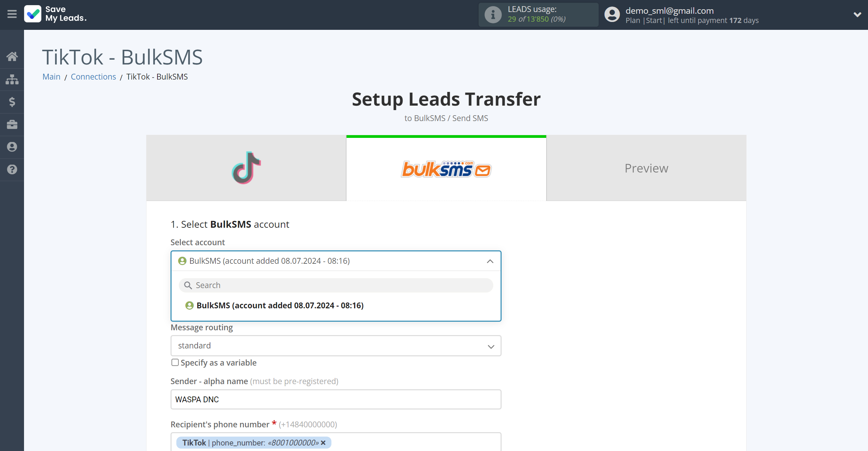Click the Main breadcrumb link
The width and height of the screenshot is (868, 451).
[51, 76]
